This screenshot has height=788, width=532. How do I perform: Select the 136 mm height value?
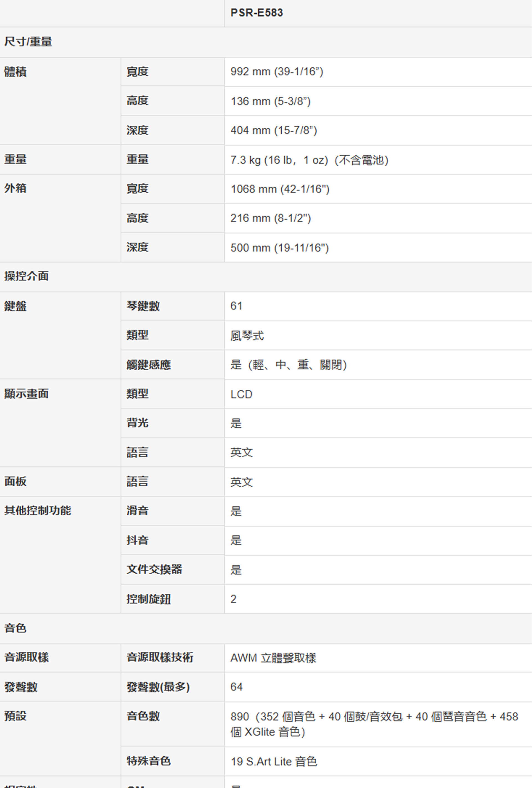pyautogui.click(x=270, y=101)
